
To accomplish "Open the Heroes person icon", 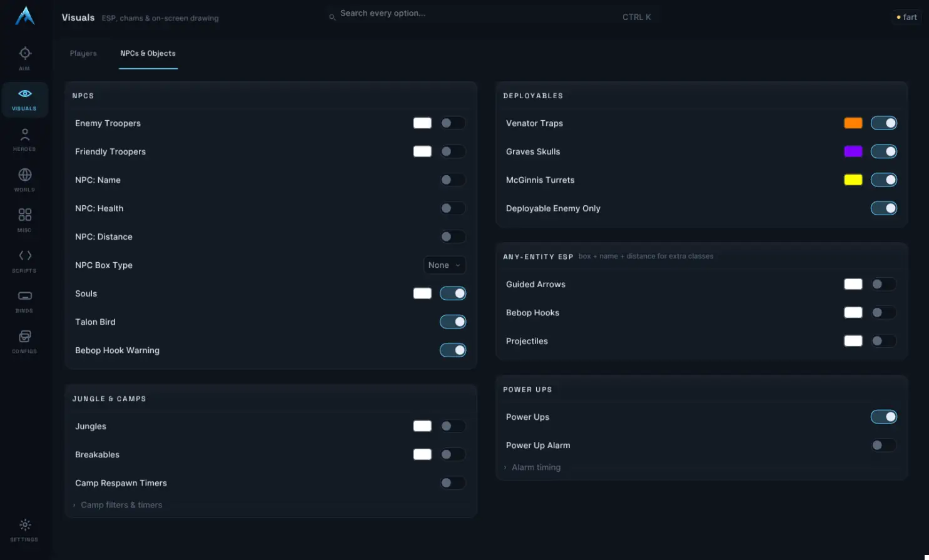I will (24, 134).
